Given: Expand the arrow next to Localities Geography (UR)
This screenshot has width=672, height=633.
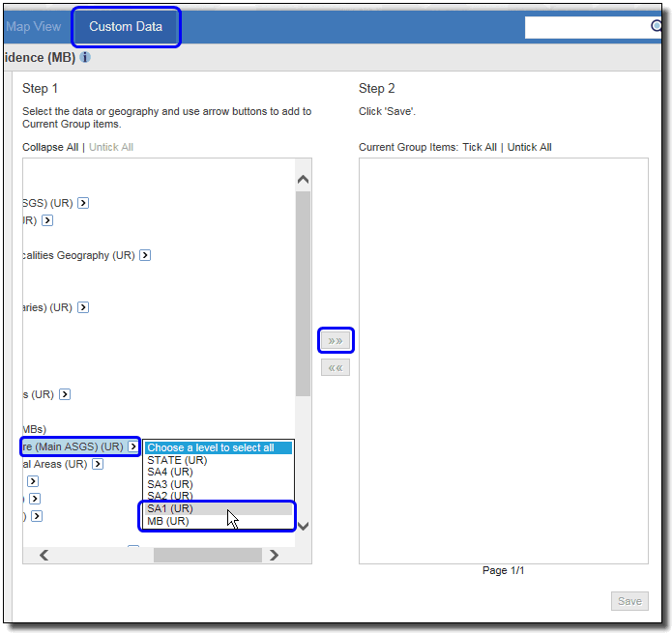Looking at the screenshot, I should click(x=145, y=255).
